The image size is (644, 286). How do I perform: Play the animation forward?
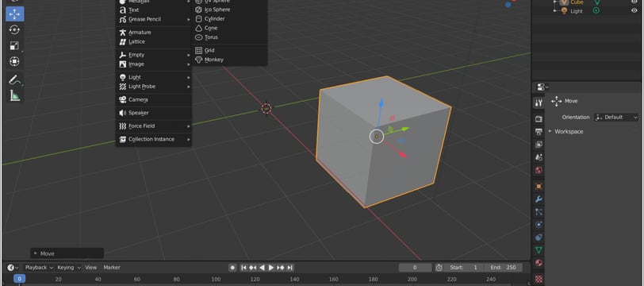[271, 268]
